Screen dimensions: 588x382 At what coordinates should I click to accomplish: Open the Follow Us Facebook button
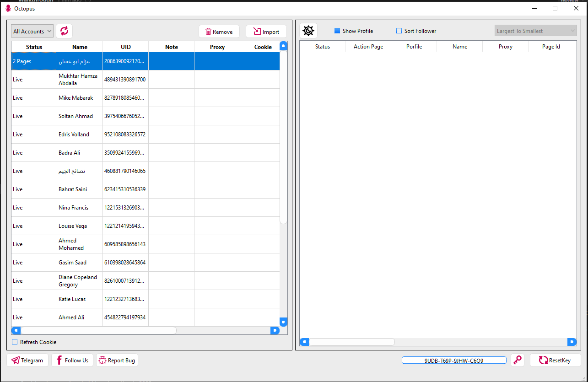[x=72, y=360]
